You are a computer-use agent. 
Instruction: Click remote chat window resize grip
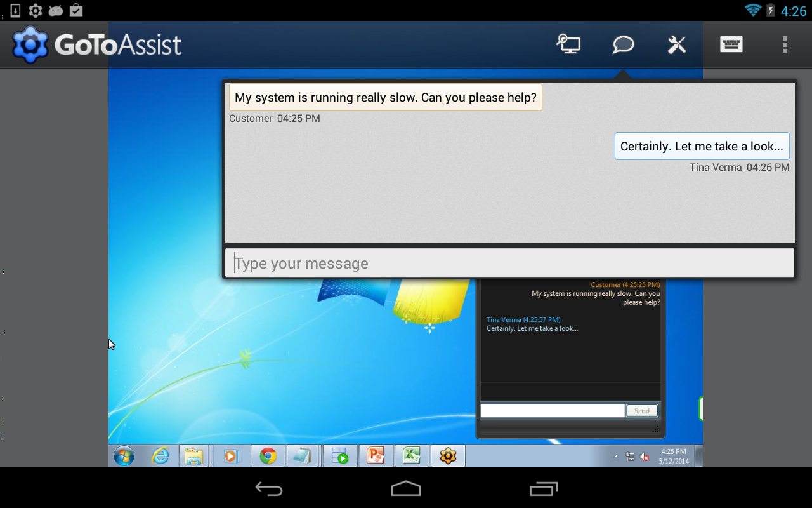pyautogui.click(x=656, y=430)
